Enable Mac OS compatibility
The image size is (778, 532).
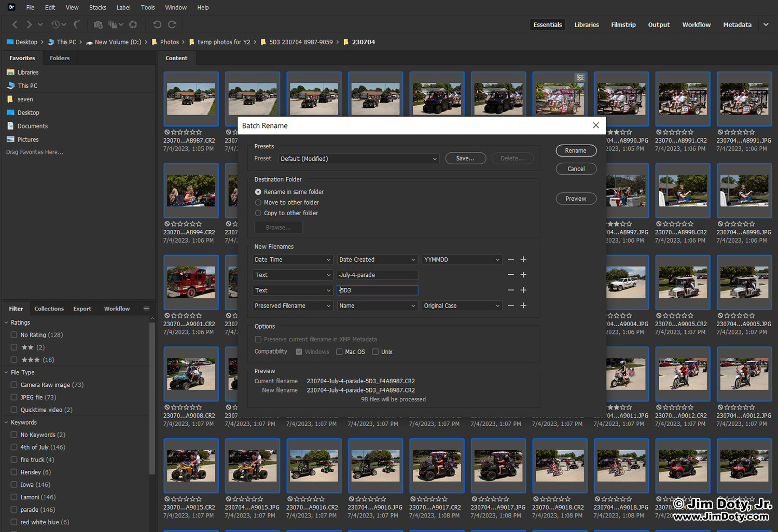coord(339,352)
